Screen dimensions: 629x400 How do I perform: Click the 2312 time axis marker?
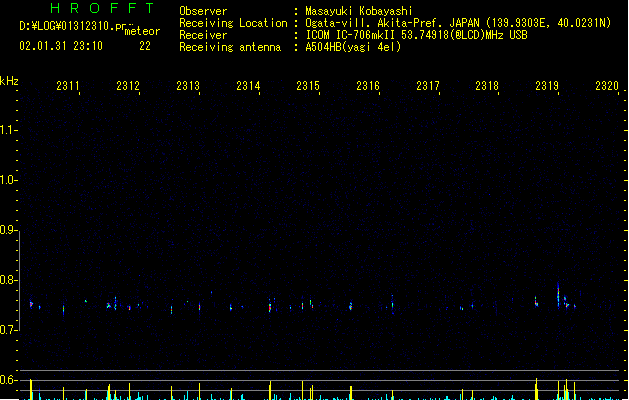click(x=128, y=86)
